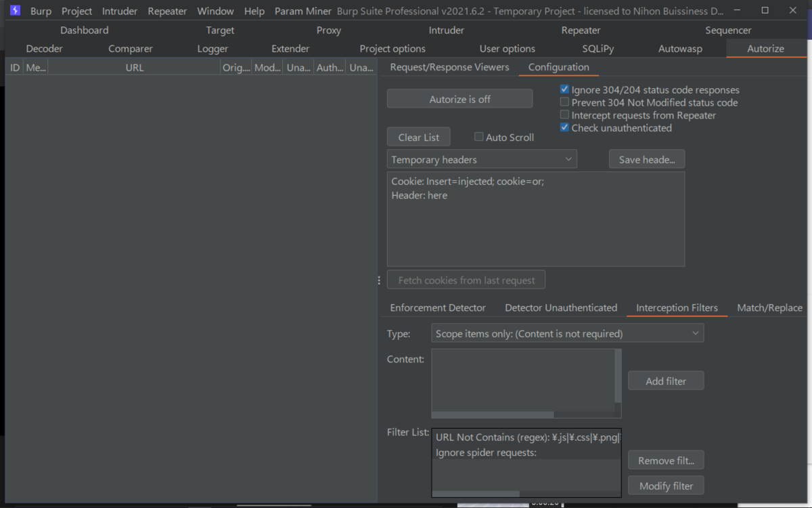
Task: Switch to the SQLiPy tab
Action: click(x=598, y=49)
